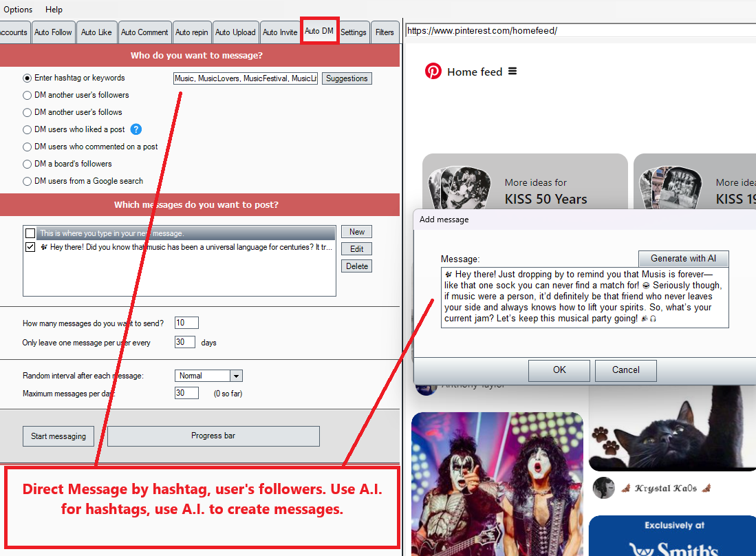The image size is (756, 556).
Task: Open the Filters tab
Action: pos(385,32)
